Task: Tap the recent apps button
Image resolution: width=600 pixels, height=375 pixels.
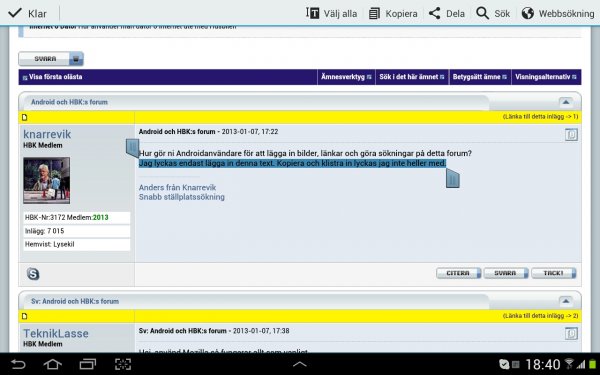Action: 88,364
